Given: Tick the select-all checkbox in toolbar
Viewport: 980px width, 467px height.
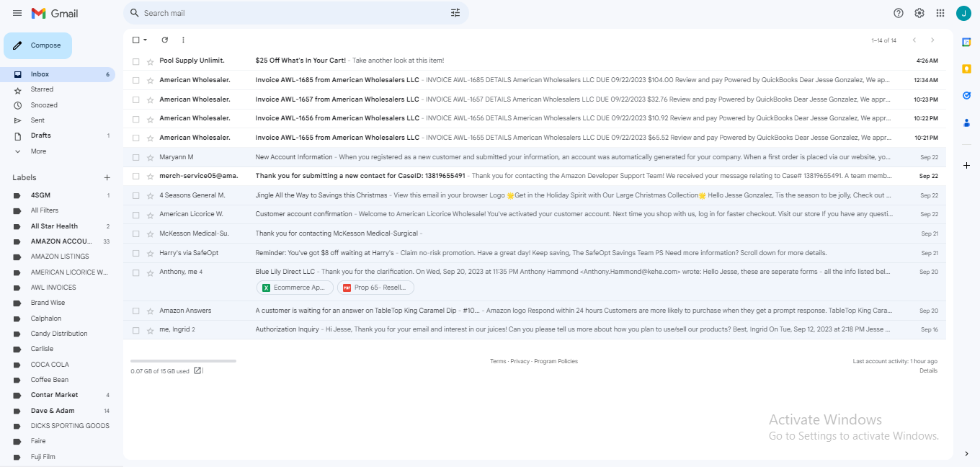Looking at the screenshot, I should (135, 40).
